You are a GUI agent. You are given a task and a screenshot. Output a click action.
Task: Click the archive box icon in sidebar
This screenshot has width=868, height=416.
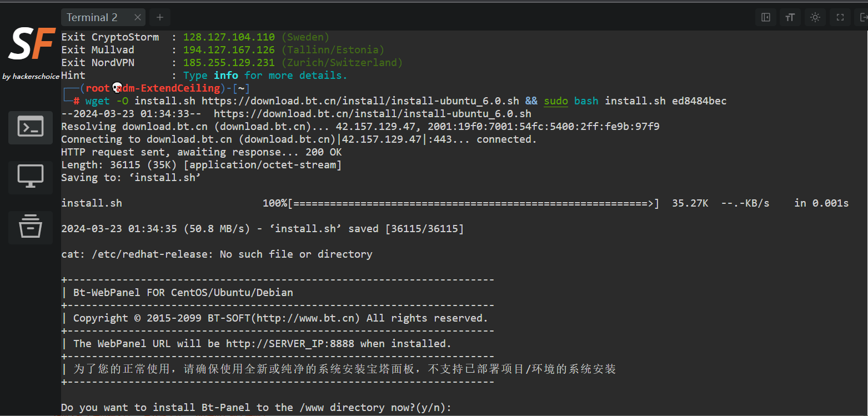coord(31,227)
